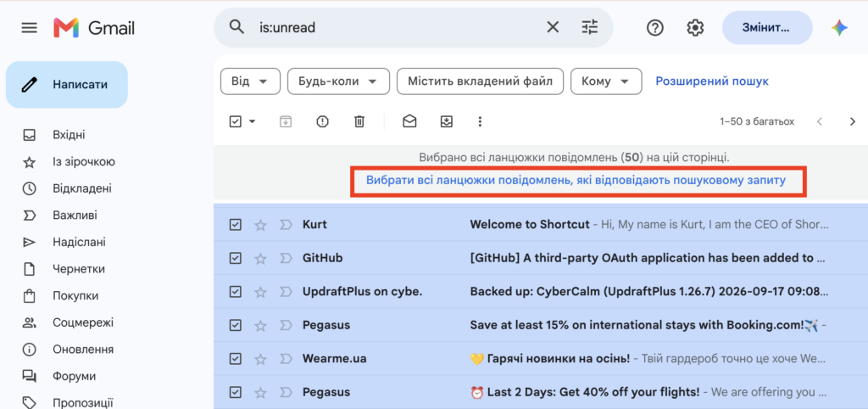Toggle Містить вкладений файл filter

click(x=480, y=81)
